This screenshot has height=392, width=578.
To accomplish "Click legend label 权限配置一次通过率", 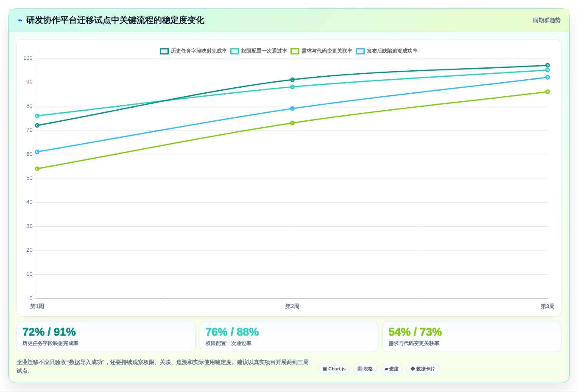I will (264, 51).
